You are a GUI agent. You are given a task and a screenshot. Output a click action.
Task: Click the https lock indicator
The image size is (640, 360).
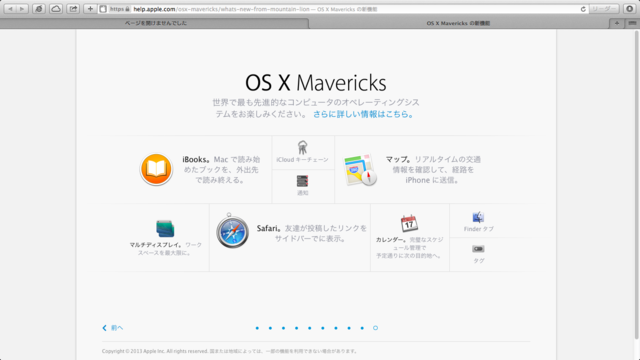tap(120, 9)
